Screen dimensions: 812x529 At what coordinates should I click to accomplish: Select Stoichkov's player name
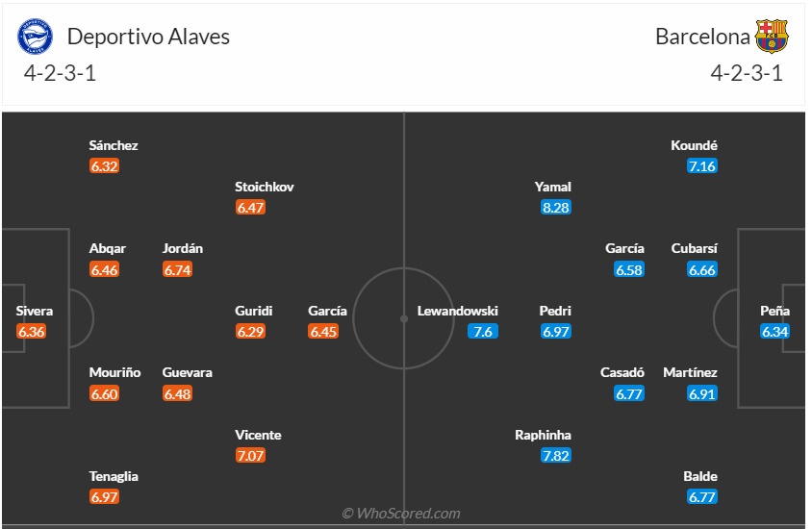pos(265,187)
